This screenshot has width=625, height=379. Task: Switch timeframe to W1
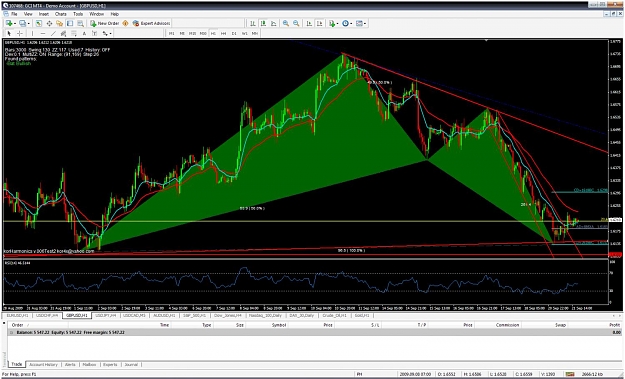point(244,33)
